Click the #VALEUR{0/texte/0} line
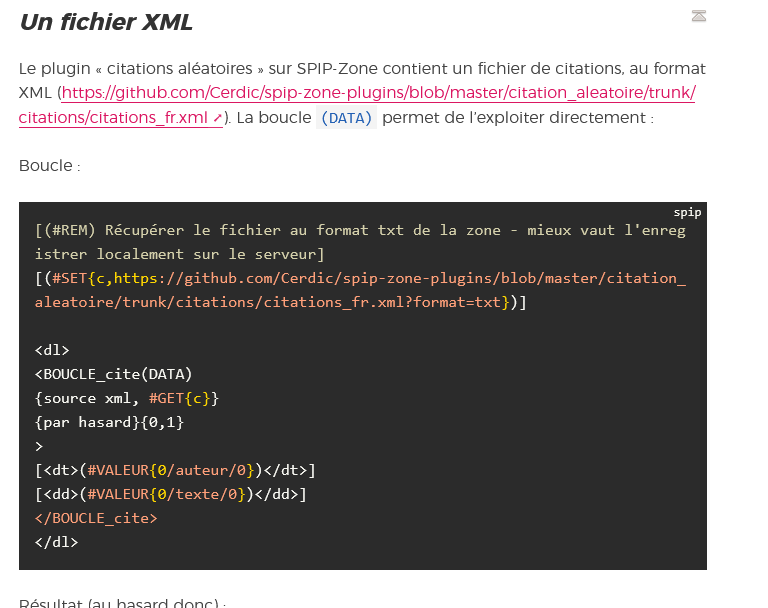Viewport: 768px width, 608px height. click(170, 494)
